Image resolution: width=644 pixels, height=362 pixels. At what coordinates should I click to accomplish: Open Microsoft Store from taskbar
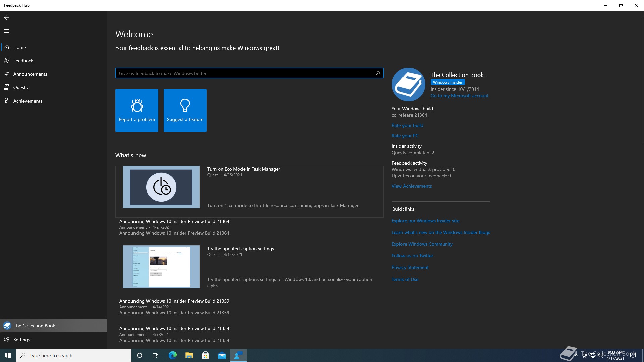click(205, 355)
